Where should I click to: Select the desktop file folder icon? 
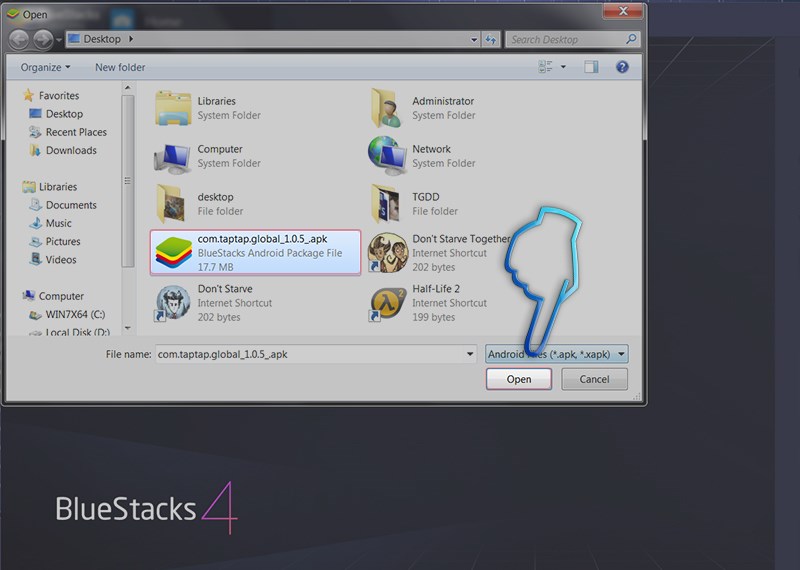[x=171, y=204]
